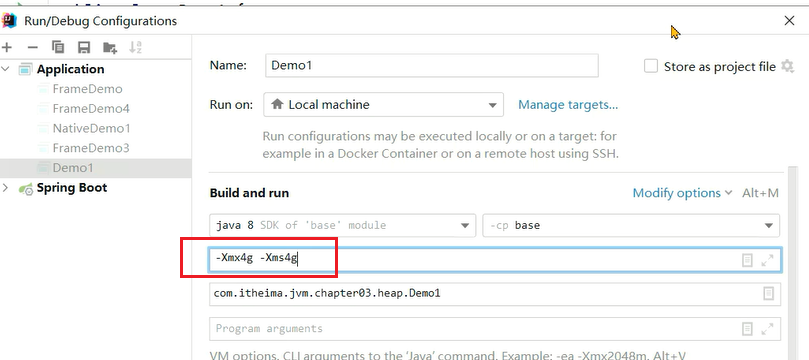
Task: Open the -cp base classpath dropdown
Action: 631,225
